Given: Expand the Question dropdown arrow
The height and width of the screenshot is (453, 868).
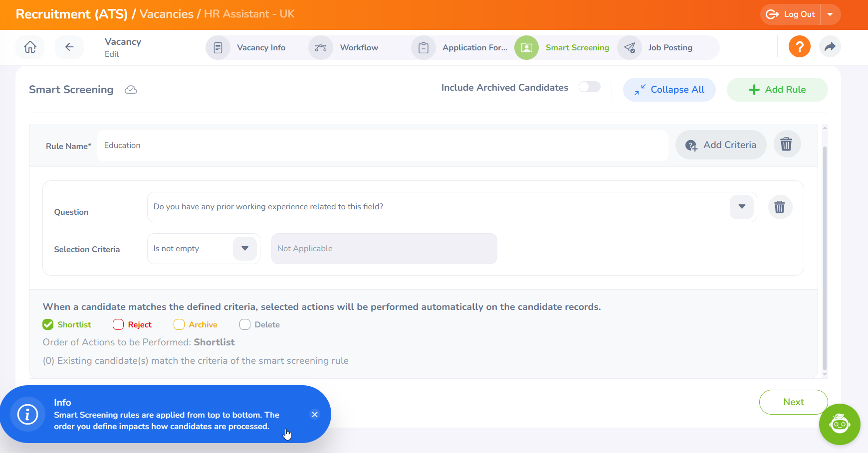Looking at the screenshot, I should point(741,207).
